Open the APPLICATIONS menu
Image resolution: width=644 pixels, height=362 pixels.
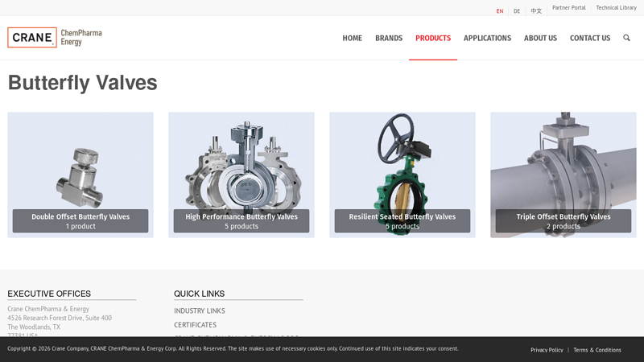click(487, 38)
